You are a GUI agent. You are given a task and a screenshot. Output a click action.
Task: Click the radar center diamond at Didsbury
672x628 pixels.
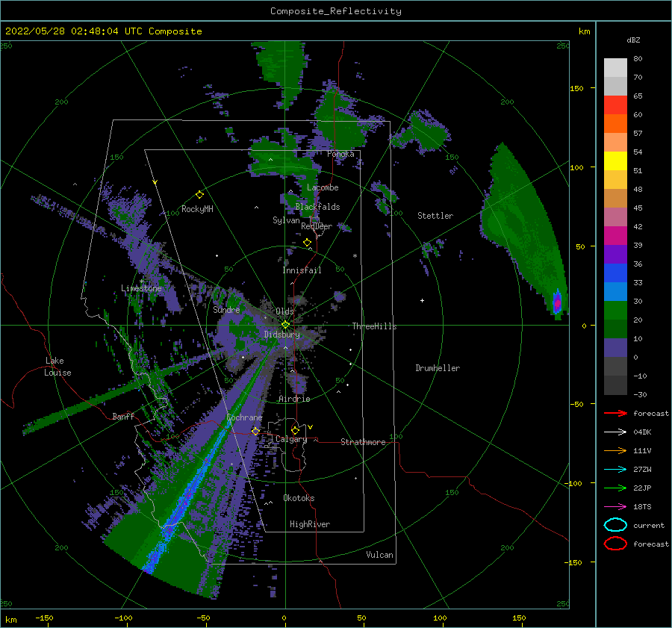coord(285,325)
